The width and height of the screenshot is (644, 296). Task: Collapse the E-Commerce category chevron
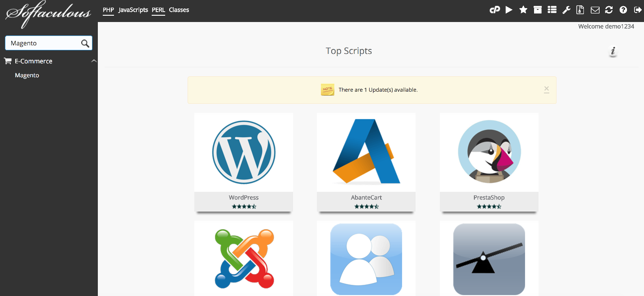tap(94, 61)
